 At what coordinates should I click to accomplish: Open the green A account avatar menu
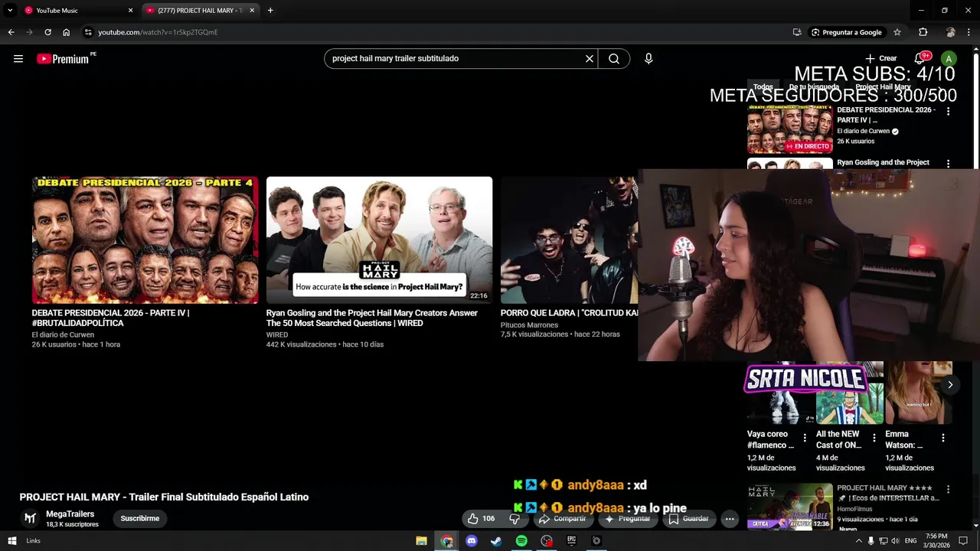(949, 59)
